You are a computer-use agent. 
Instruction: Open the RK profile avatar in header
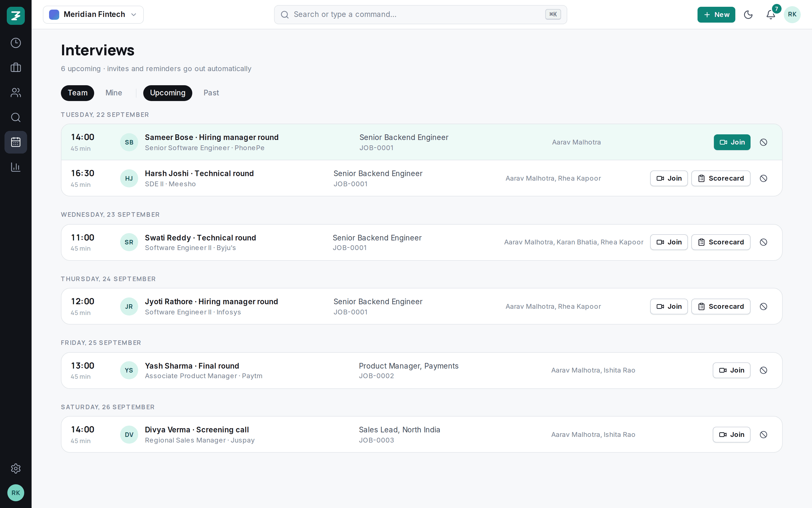point(792,14)
